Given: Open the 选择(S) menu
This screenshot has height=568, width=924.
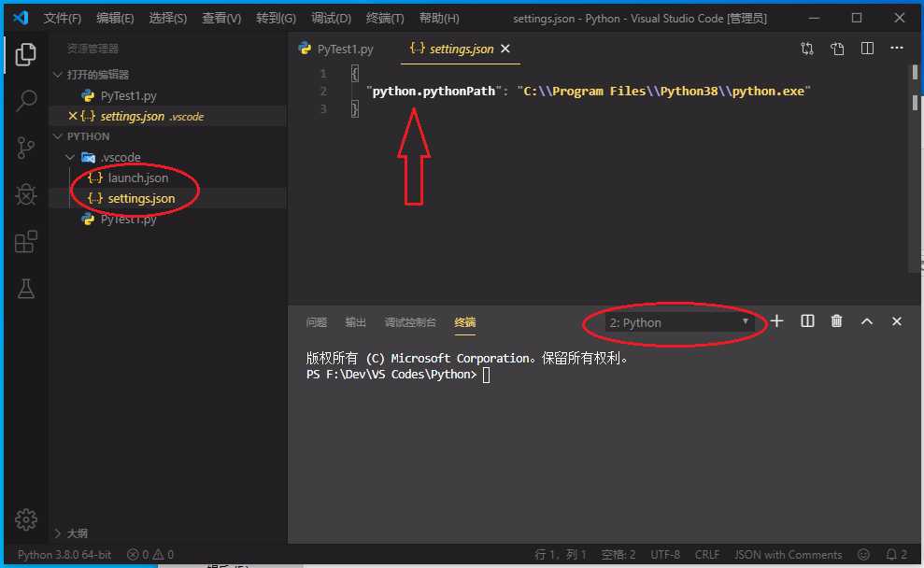Looking at the screenshot, I should coord(168,19).
